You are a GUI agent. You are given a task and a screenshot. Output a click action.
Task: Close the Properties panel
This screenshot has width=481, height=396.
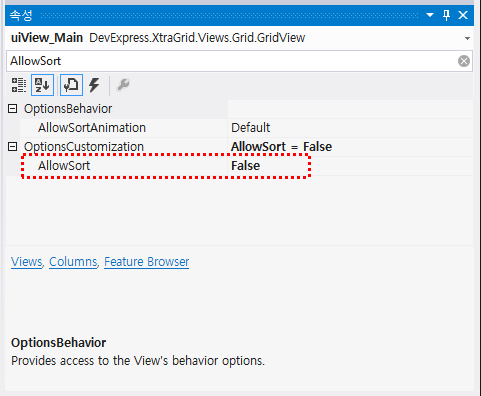pyautogui.click(x=463, y=15)
